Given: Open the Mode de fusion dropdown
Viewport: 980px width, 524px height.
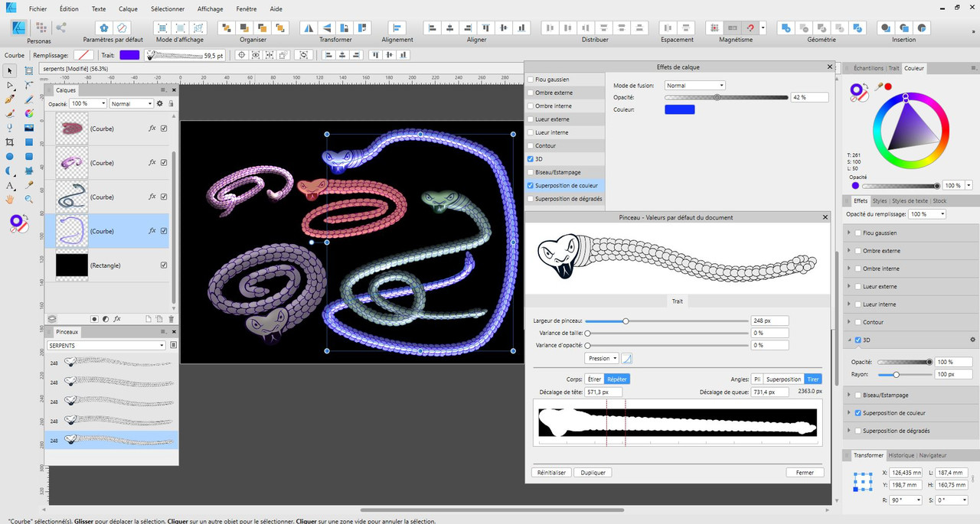Looking at the screenshot, I should (694, 86).
